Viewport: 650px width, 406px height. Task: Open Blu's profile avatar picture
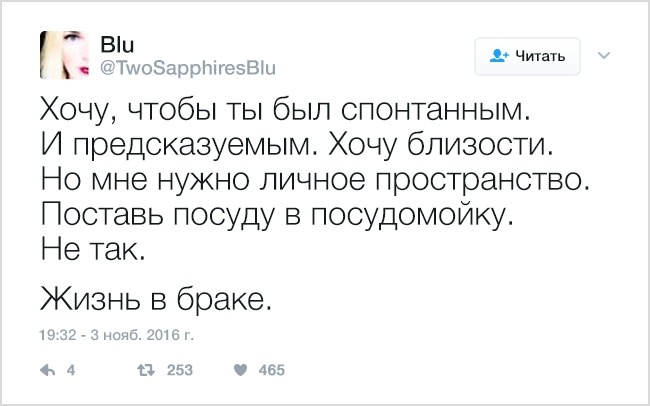pos(65,55)
